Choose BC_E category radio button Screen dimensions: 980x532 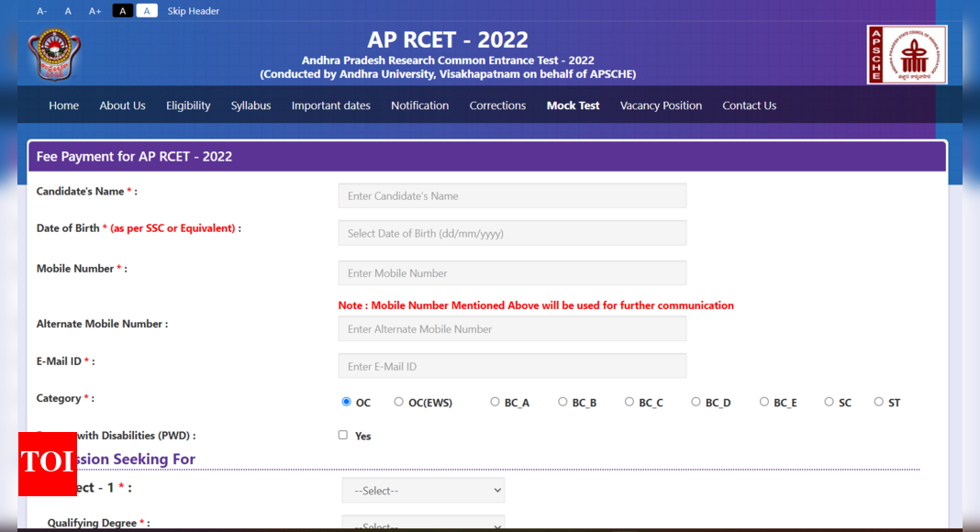pyautogui.click(x=763, y=402)
